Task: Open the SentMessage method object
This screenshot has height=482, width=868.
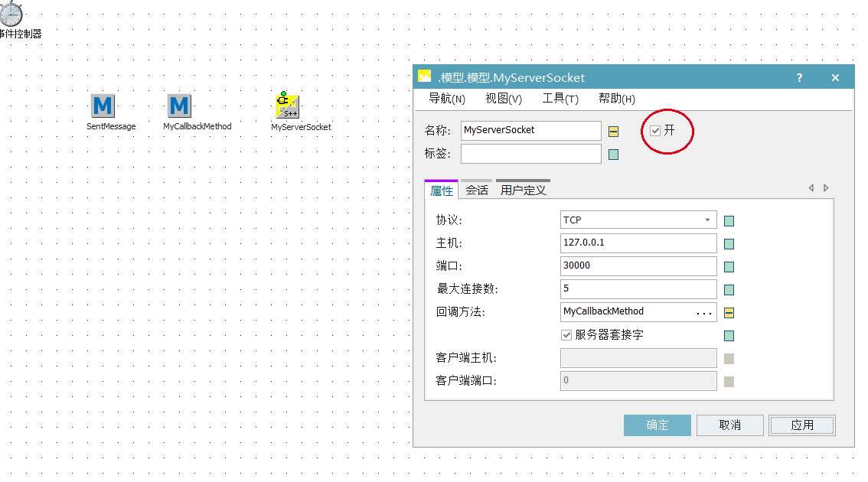Action: (102, 106)
